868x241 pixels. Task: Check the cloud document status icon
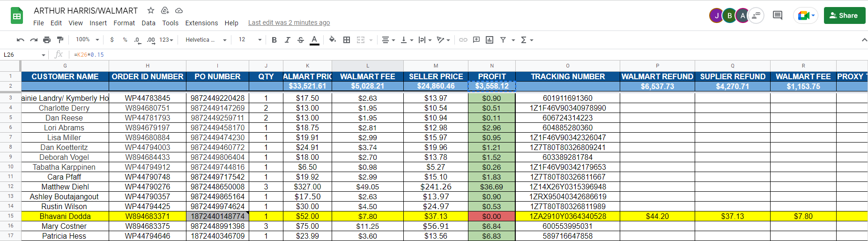click(x=179, y=10)
